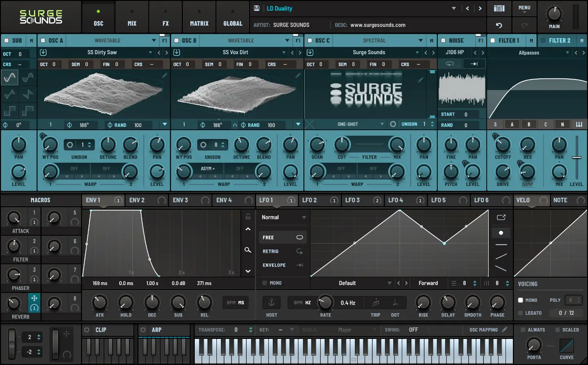Screen dimensions: 588x365
Task: Enable the LEGATO checkbox
Action: point(521,313)
